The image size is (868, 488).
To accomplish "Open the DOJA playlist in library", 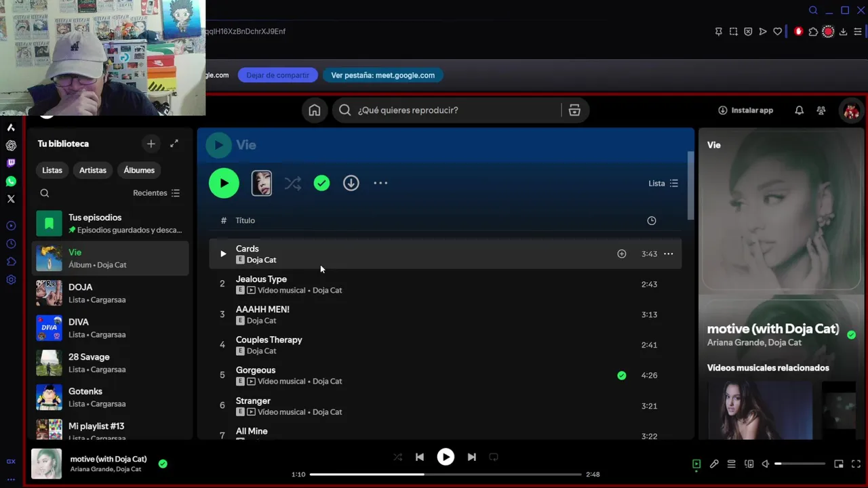I will click(111, 293).
